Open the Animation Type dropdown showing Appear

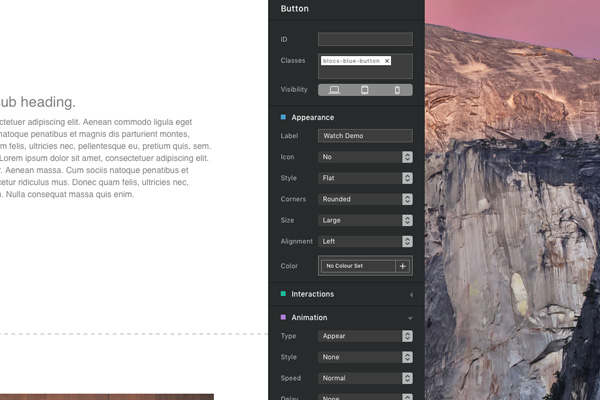tap(365, 336)
